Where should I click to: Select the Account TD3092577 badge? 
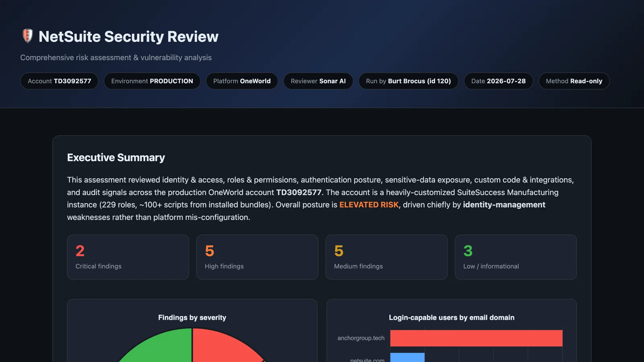point(60,81)
